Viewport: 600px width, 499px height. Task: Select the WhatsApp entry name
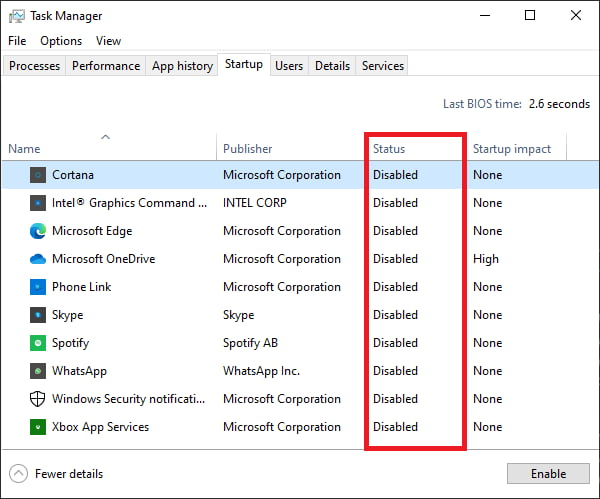[x=79, y=371]
